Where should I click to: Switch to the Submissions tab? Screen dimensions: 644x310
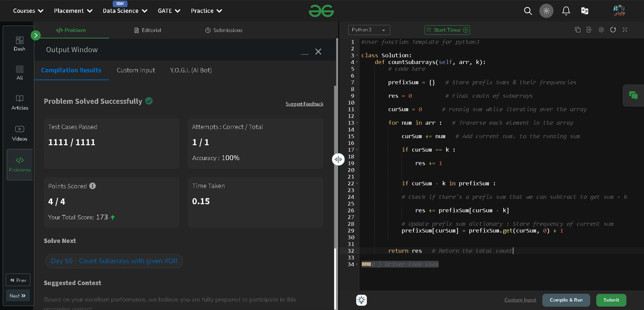(x=224, y=30)
